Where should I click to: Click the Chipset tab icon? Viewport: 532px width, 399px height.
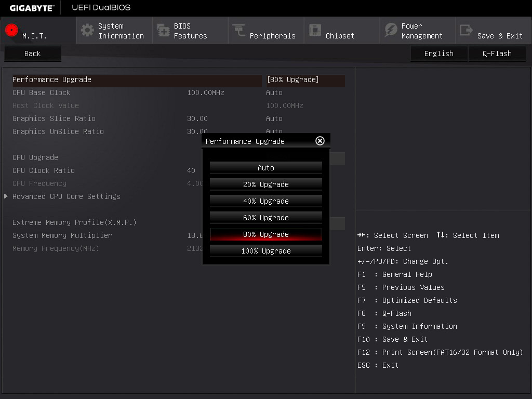point(315,30)
